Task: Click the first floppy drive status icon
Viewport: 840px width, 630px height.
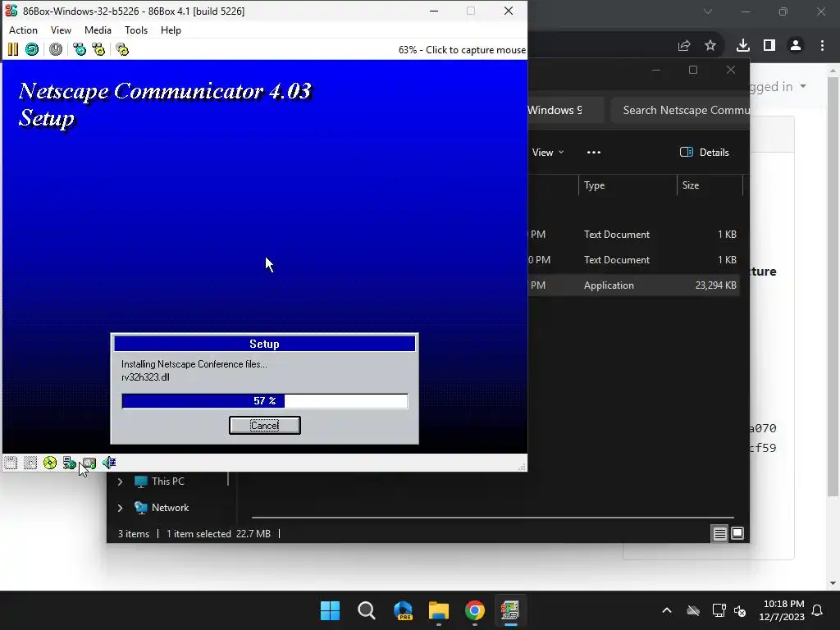Action: pos(11,463)
